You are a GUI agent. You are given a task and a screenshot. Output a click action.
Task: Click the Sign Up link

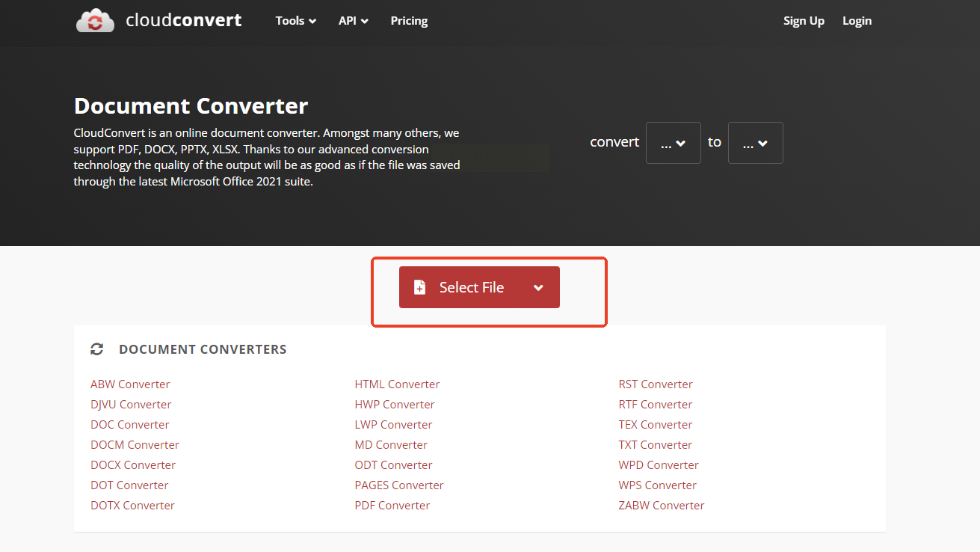pos(804,21)
